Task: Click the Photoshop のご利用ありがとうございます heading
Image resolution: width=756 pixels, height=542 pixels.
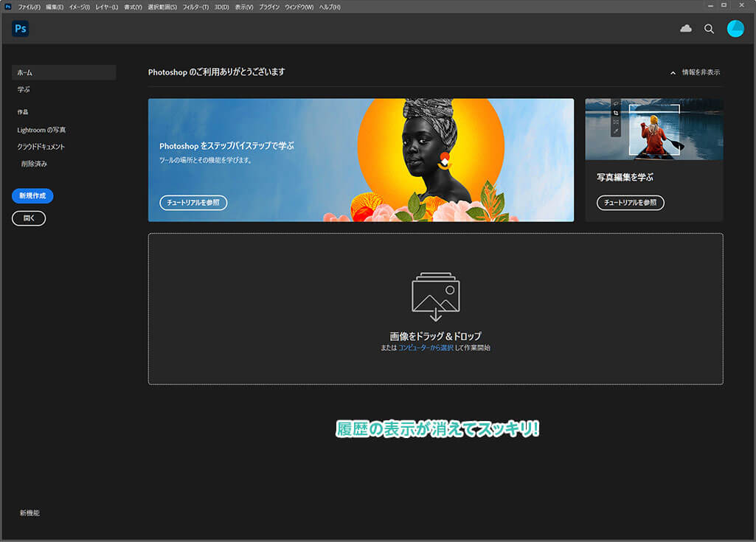Action: point(217,72)
